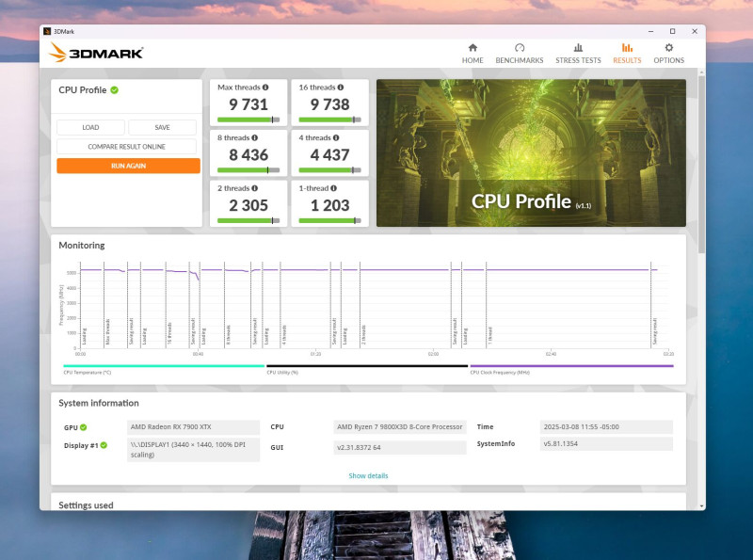Click the info icon beside 4 threads
The height and width of the screenshot is (560, 753).
point(336,137)
